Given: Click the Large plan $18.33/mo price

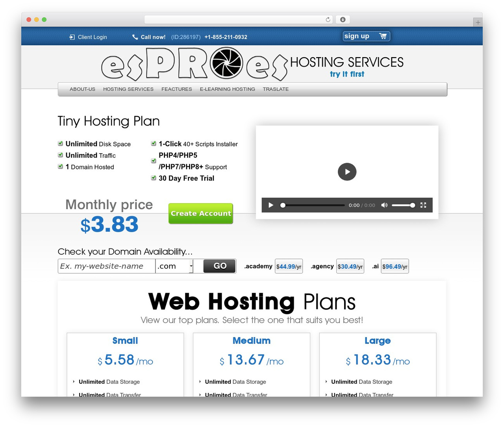Looking at the screenshot, I should coord(378,360).
